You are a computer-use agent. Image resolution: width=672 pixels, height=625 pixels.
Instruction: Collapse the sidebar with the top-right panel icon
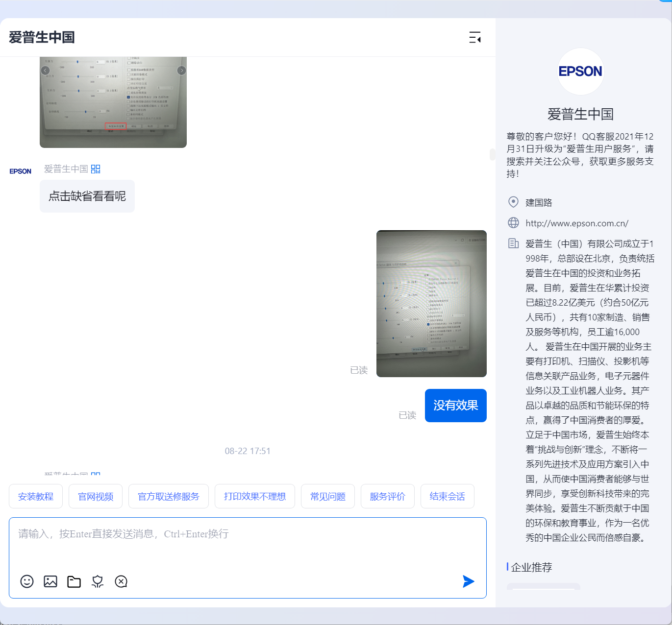(474, 37)
